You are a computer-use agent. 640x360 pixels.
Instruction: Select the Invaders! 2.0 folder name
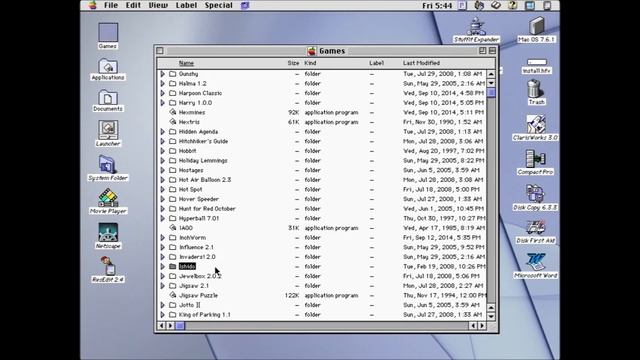(x=197, y=257)
